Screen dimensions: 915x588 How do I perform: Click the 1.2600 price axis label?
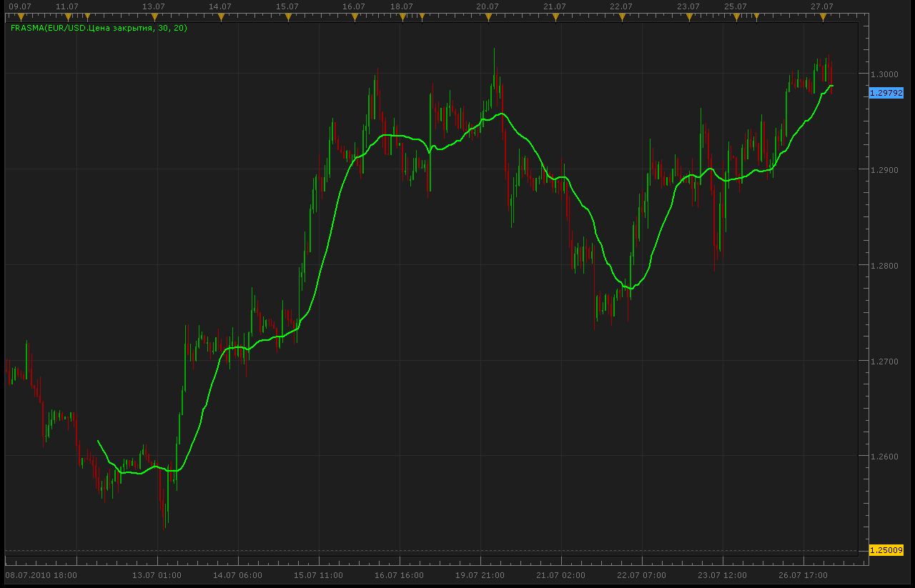point(884,457)
